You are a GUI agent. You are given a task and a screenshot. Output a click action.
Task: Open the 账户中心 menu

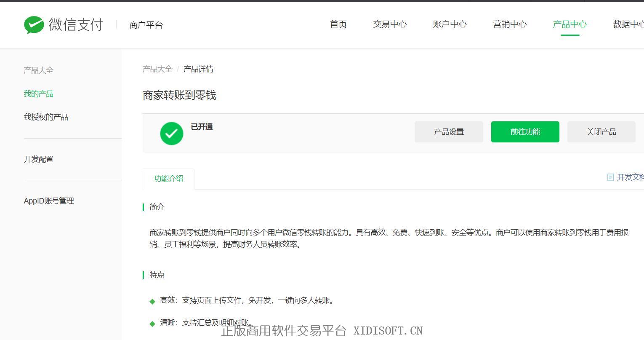[450, 24]
